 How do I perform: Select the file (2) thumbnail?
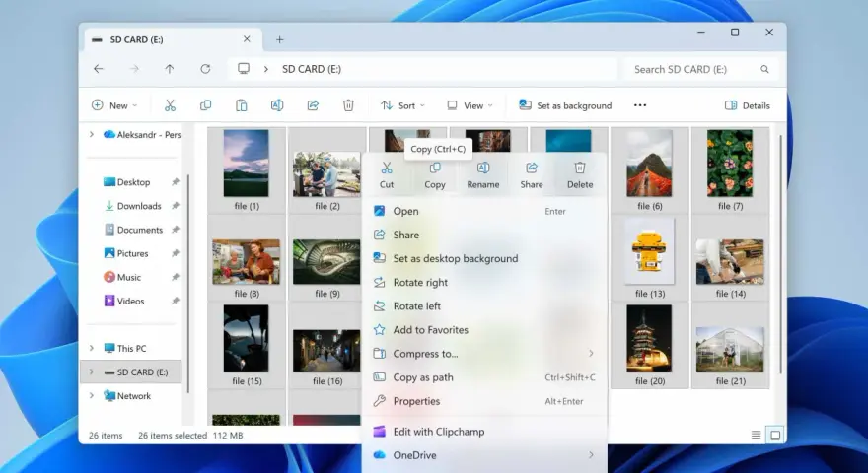pyautogui.click(x=326, y=174)
